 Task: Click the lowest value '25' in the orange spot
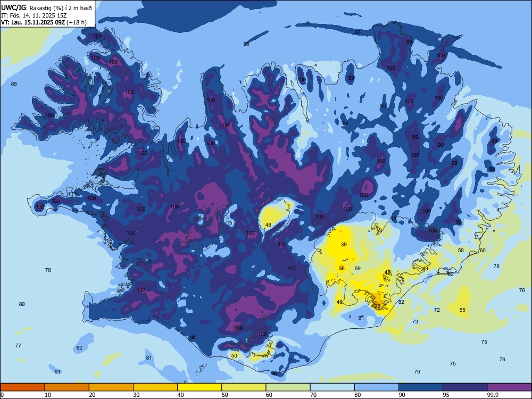tap(377, 306)
